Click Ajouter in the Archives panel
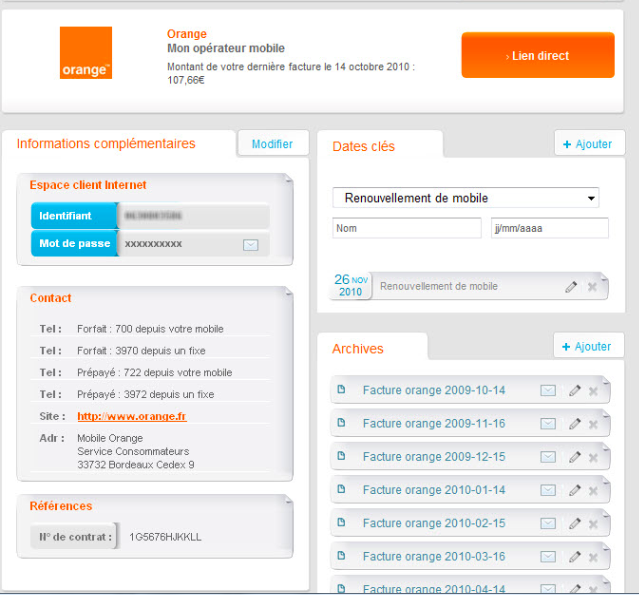 (x=588, y=346)
